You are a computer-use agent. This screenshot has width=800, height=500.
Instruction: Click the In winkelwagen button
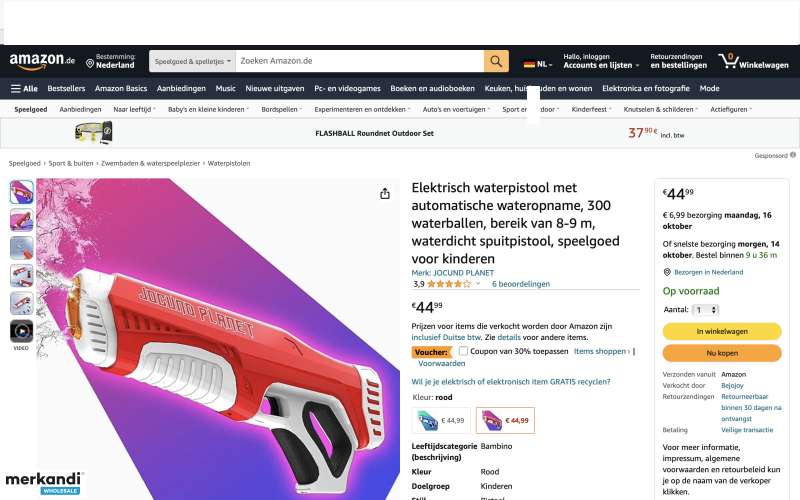pos(722,331)
